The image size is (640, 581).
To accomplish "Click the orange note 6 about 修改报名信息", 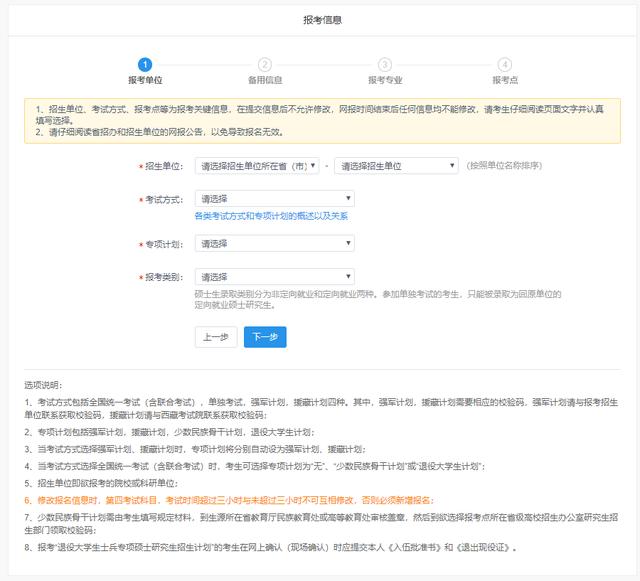I will (229, 500).
